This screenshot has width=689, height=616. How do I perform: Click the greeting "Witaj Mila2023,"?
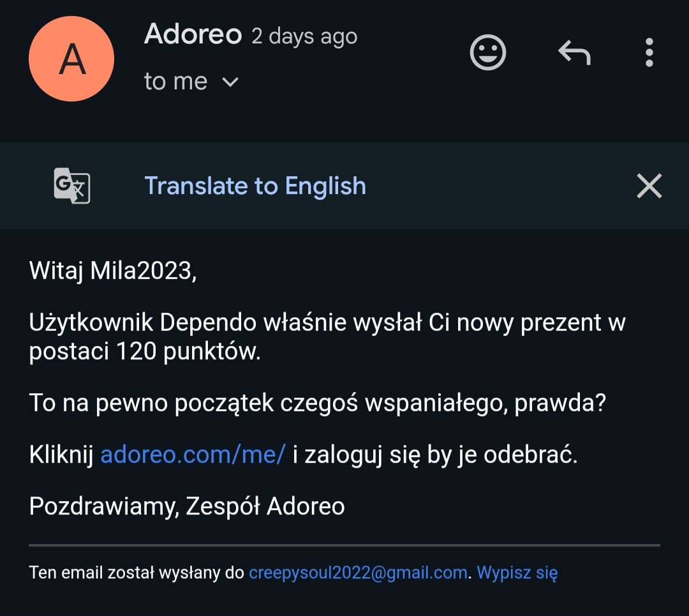(x=113, y=271)
